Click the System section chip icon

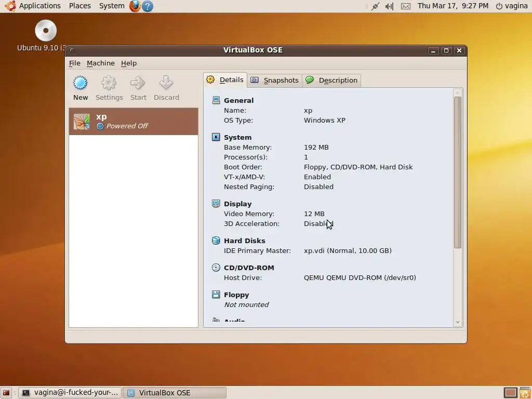coord(216,137)
